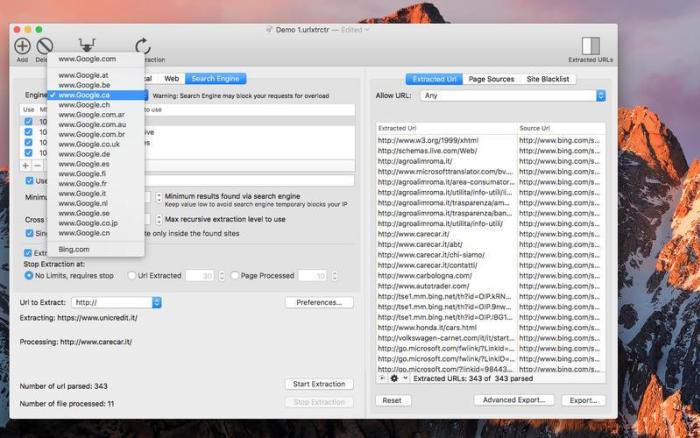Open the Allow URL Any dropdown
This screenshot has height=438, width=700.
pyautogui.click(x=512, y=96)
